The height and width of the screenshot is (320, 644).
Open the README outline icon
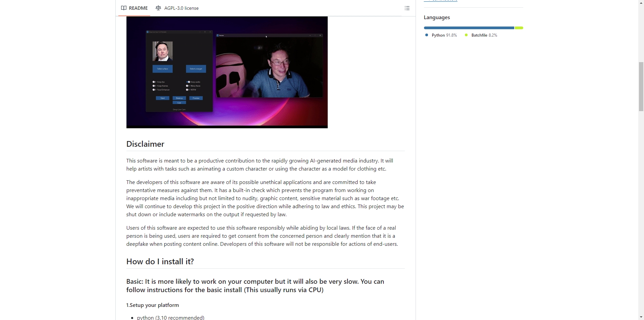click(407, 8)
